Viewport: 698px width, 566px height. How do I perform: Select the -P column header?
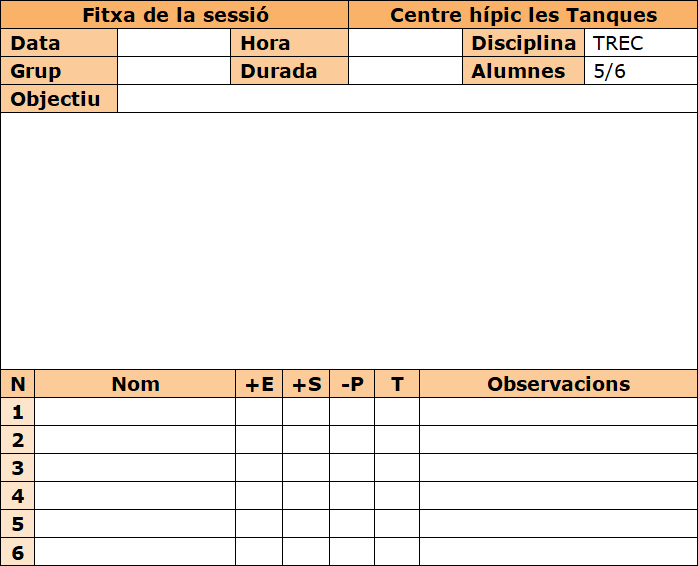pos(352,384)
